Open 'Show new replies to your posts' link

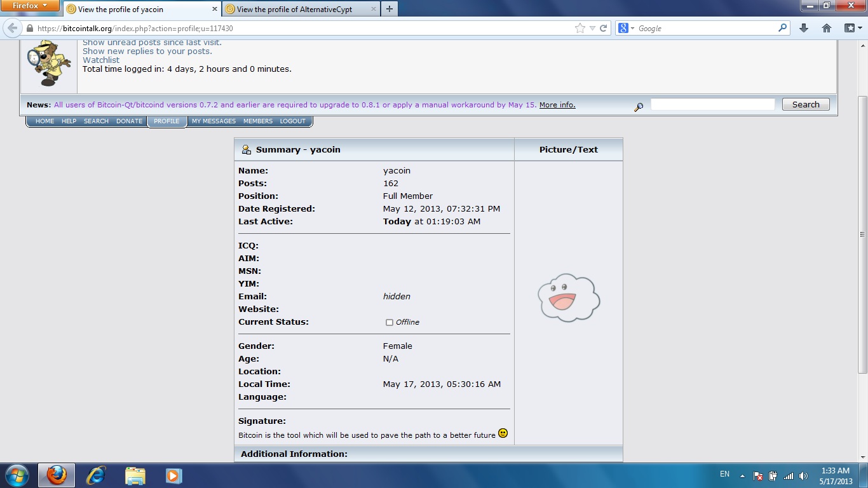[x=147, y=51]
